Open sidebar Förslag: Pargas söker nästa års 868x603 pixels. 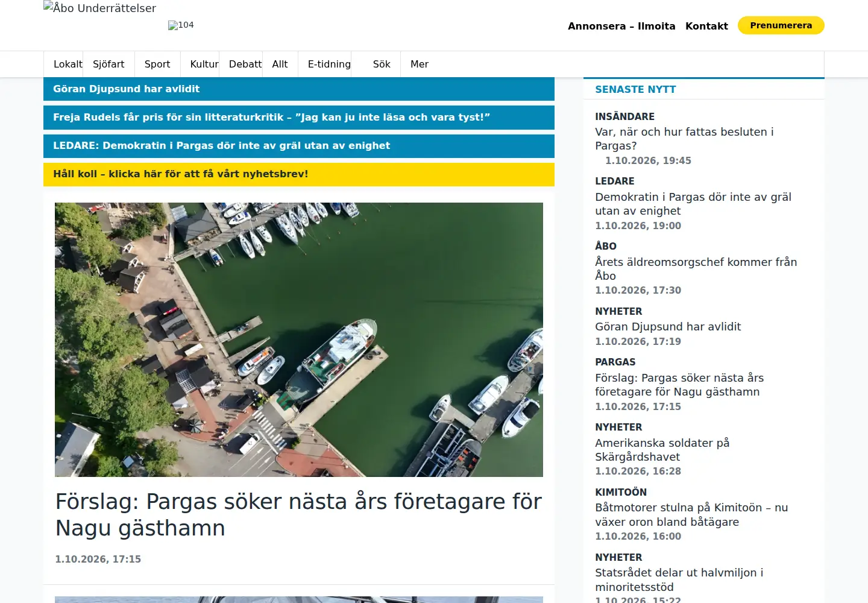pyautogui.click(x=679, y=385)
